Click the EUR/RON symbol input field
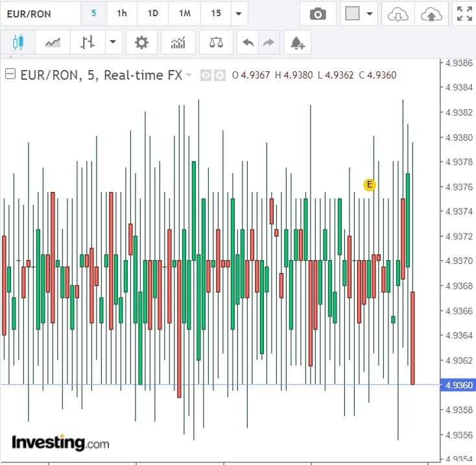The height and width of the screenshot is (465, 476). coord(40,14)
